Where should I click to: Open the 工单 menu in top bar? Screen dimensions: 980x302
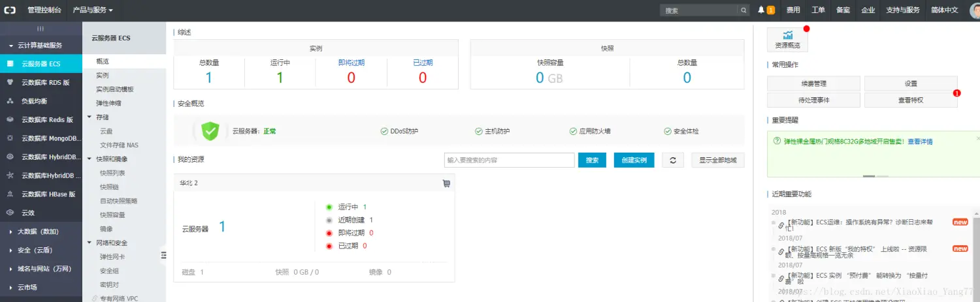coord(818,10)
